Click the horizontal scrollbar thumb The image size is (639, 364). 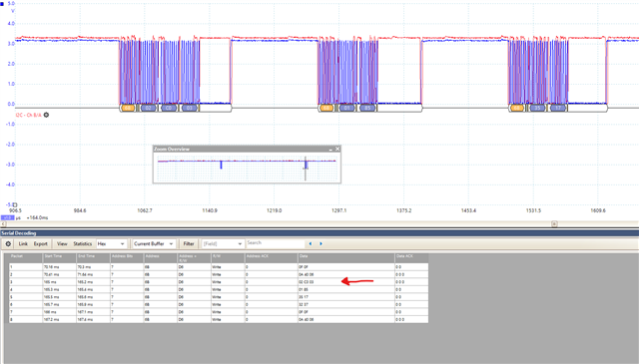tap(554, 224)
